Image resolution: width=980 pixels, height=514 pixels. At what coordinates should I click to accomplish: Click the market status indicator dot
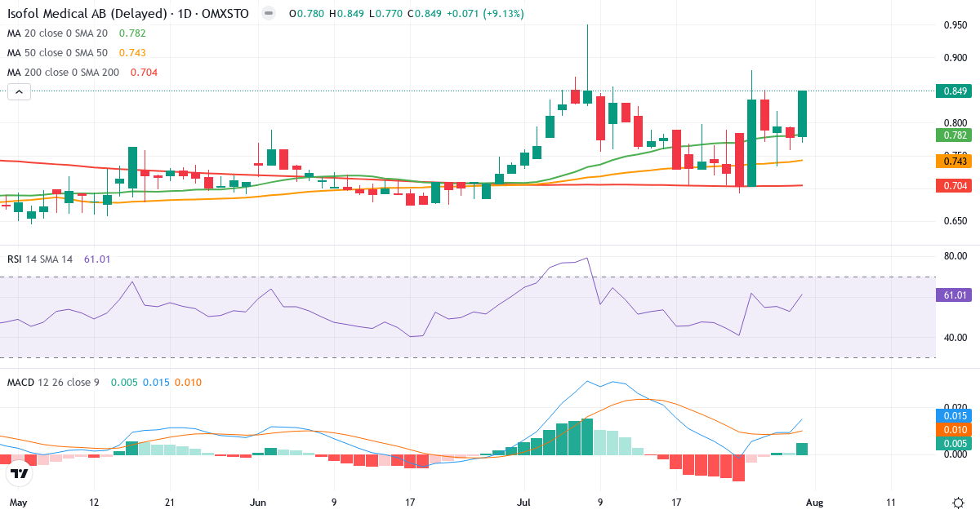(x=268, y=14)
